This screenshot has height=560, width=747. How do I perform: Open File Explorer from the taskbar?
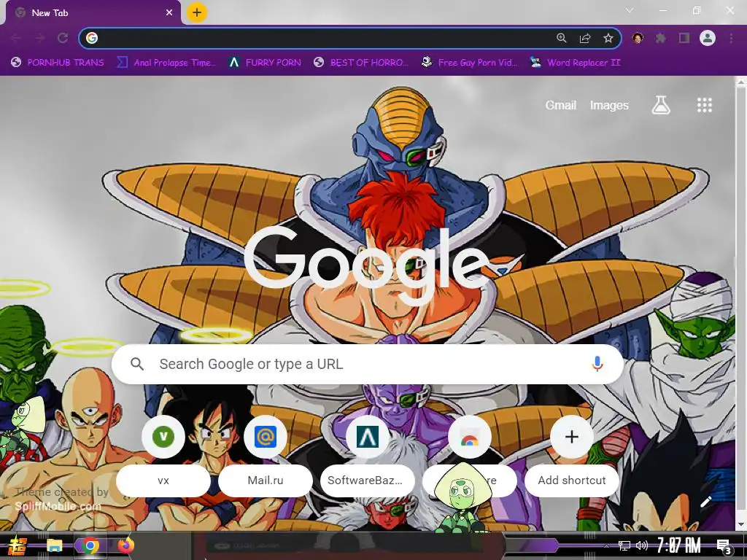(54, 545)
